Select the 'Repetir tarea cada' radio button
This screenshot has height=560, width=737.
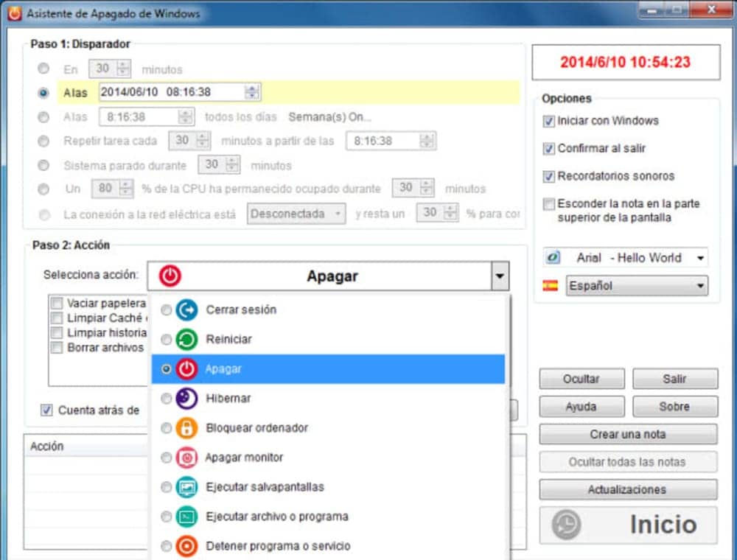click(x=43, y=141)
